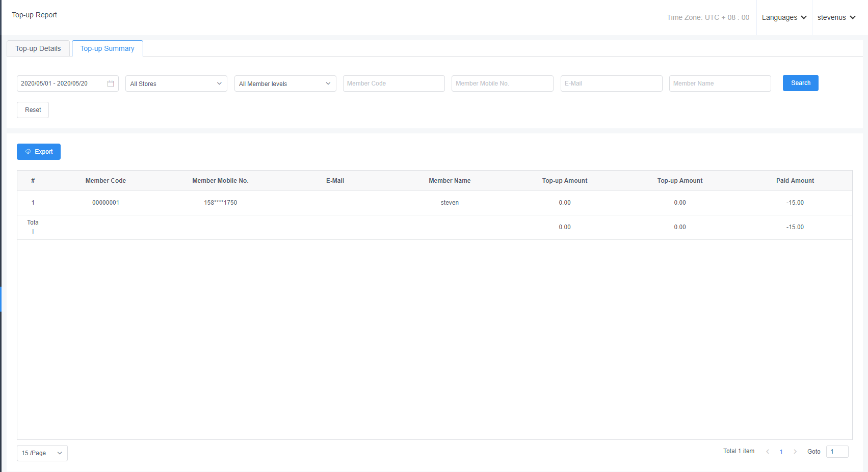
Task: Open the 15 /Page size selector
Action: pyautogui.click(x=42, y=453)
